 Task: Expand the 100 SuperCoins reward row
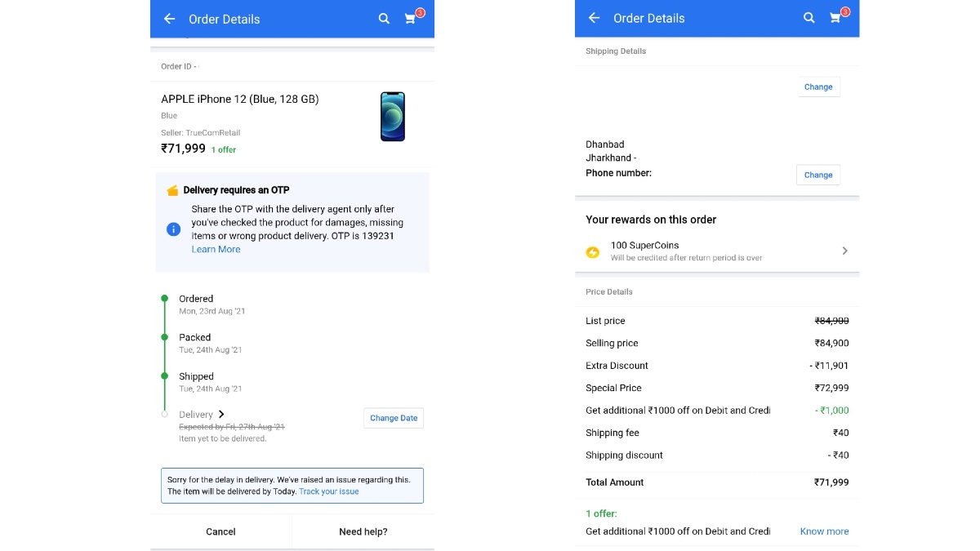[717, 251]
